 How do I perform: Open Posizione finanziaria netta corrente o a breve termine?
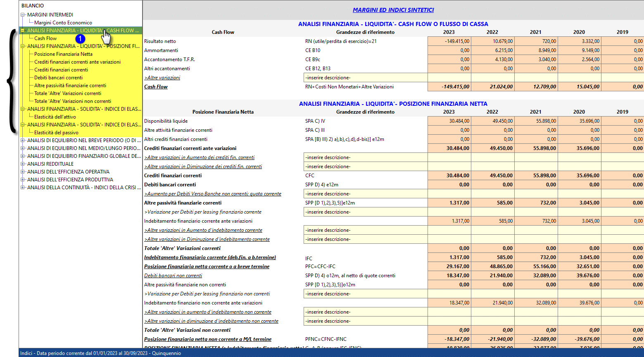pos(207,267)
